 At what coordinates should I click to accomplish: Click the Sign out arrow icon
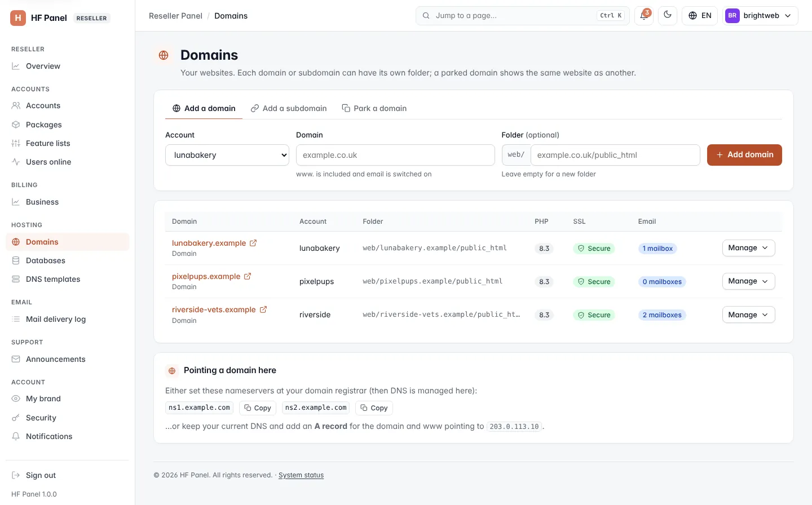[x=16, y=475]
